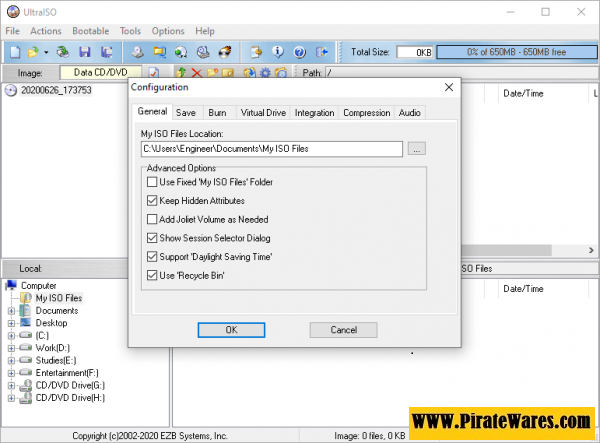Toggle Use 'Recycle Bin' checkbox
The height and width of the screenshot is (443, 600).
click(152, 275)
